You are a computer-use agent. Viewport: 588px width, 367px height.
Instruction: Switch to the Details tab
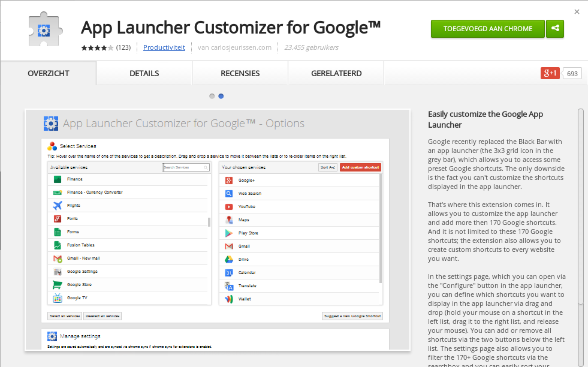click(x=144, y=73)
